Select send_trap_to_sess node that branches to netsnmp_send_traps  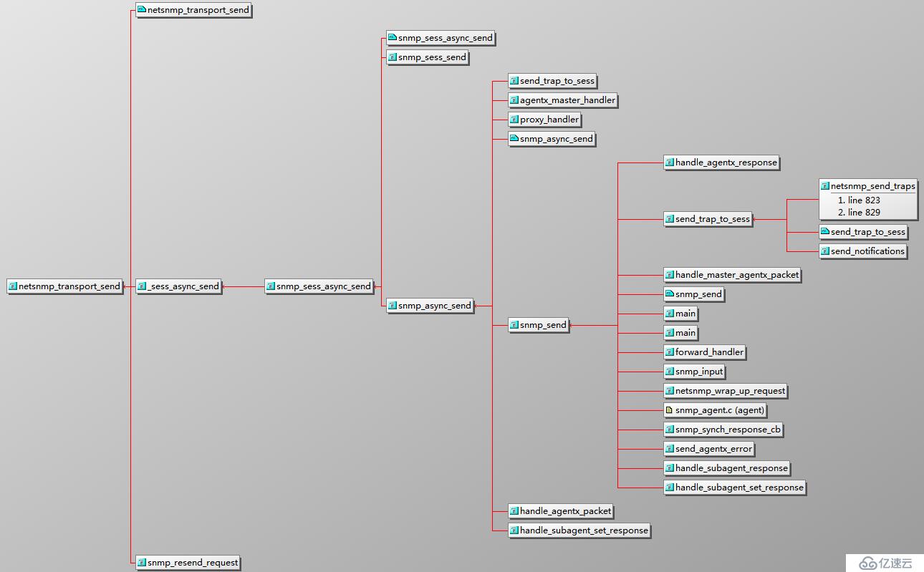(708, 220)
